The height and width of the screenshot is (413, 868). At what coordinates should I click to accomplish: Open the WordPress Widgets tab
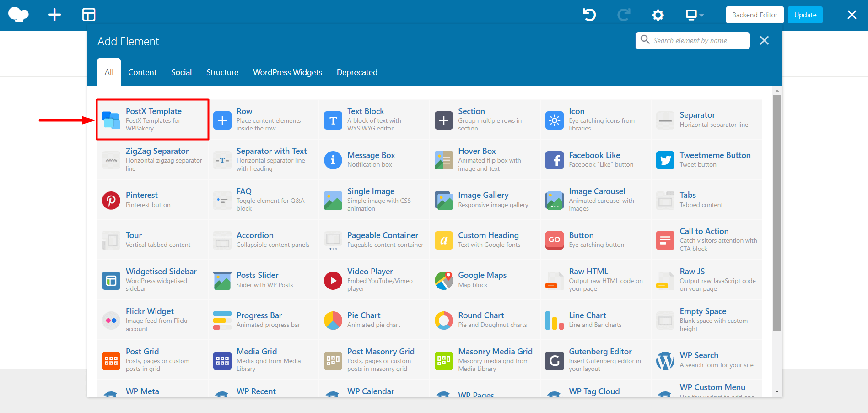click(287, 72)
